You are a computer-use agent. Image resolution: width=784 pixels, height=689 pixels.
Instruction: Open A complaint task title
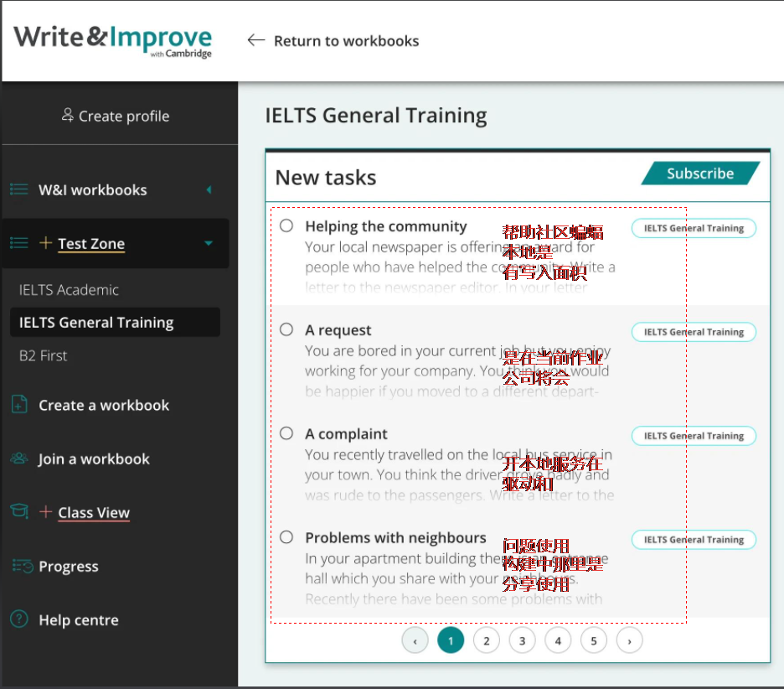347,434
